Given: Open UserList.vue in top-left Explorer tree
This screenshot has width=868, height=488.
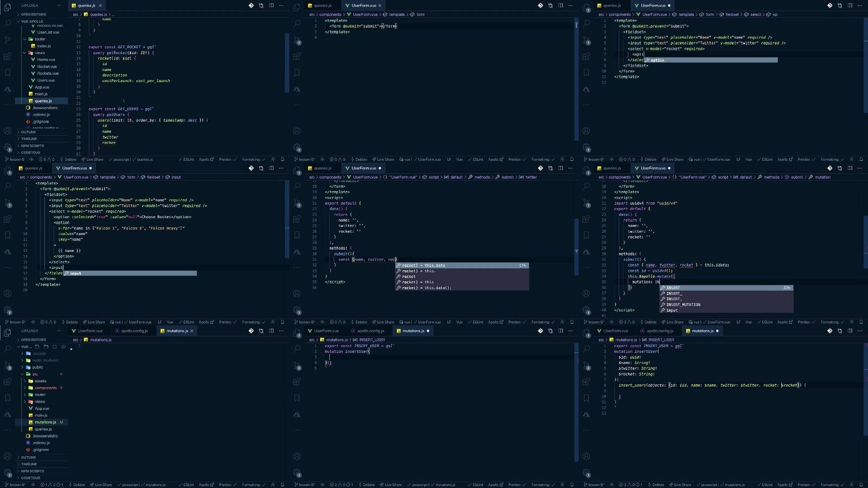Looking at the screenshot, I should coord(48,32).
